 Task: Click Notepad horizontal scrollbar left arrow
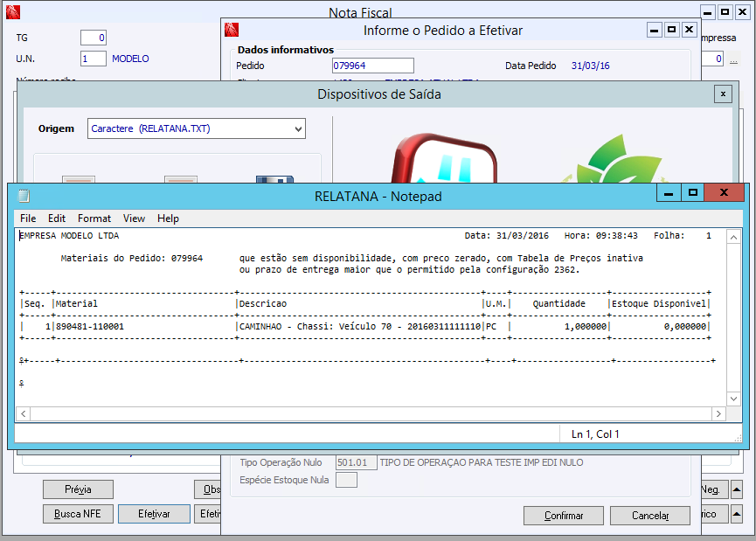tap(23, 413)
